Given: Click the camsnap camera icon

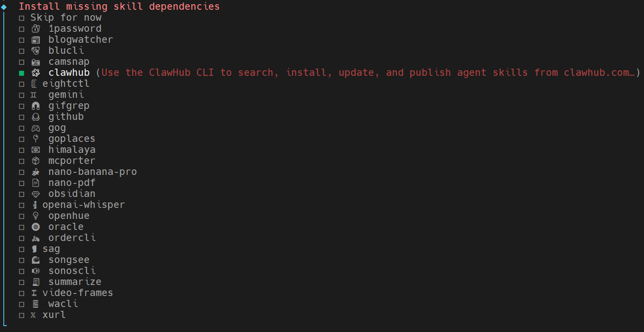Looking at the screenshot, I should point(36,61).
